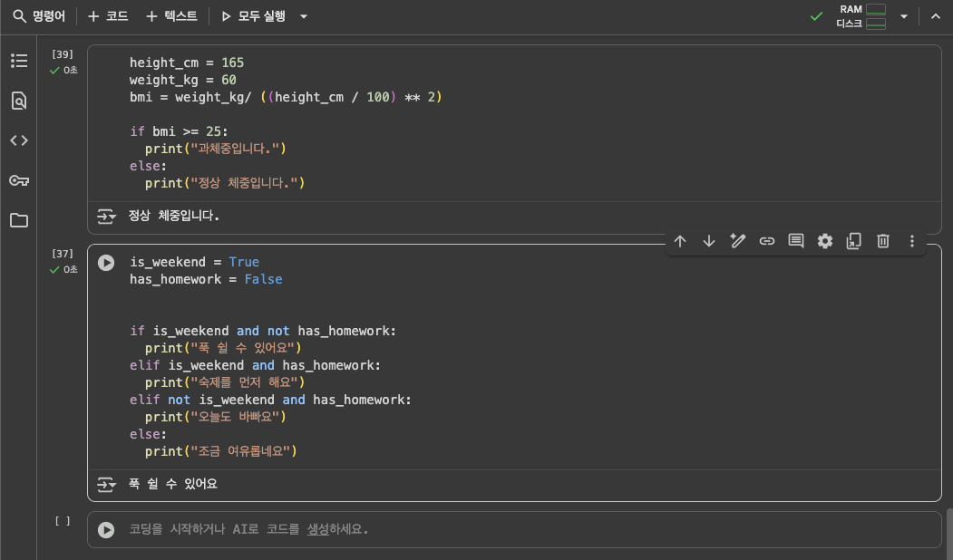Open more cell actions three-dot menu

pyautogui.click(x=911, y=241)
